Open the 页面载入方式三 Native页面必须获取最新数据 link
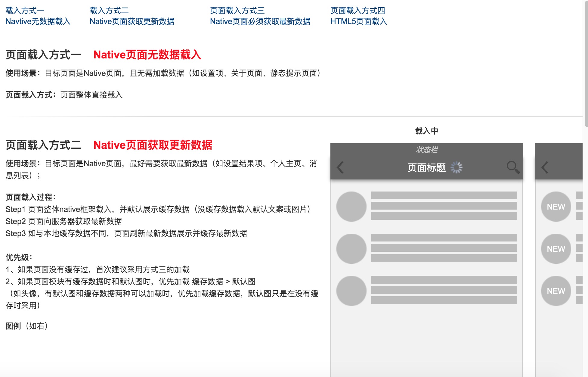The image size is (588, 377). pyautogui.click(x=260, y=16)
